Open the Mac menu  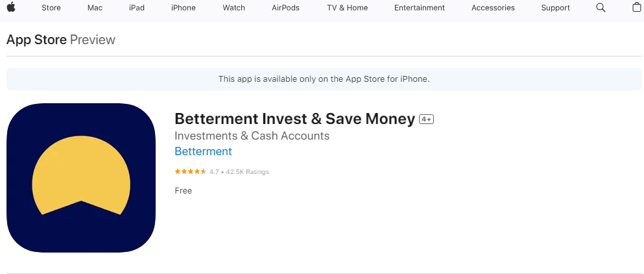(95, 8)
